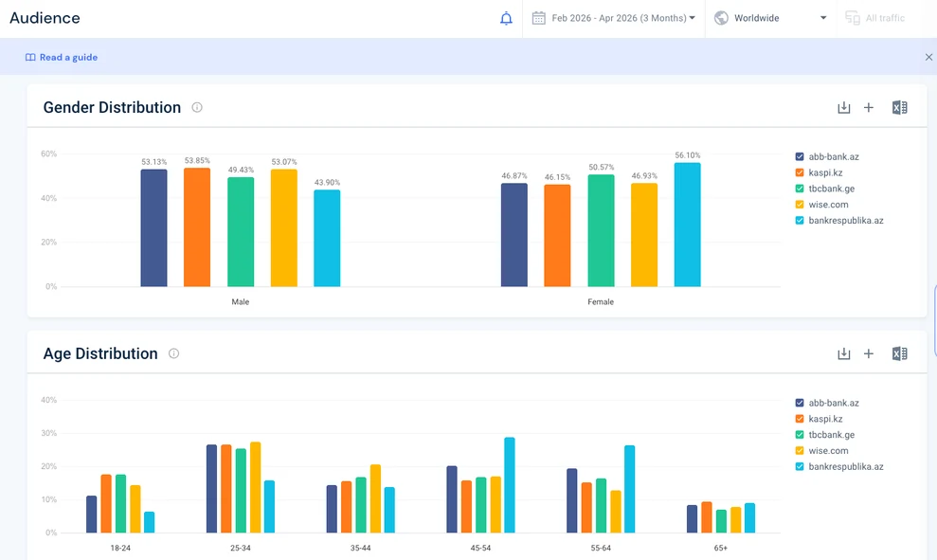Click the Female axis label
This screenshot has width=937, height=560.
point(601,302)
